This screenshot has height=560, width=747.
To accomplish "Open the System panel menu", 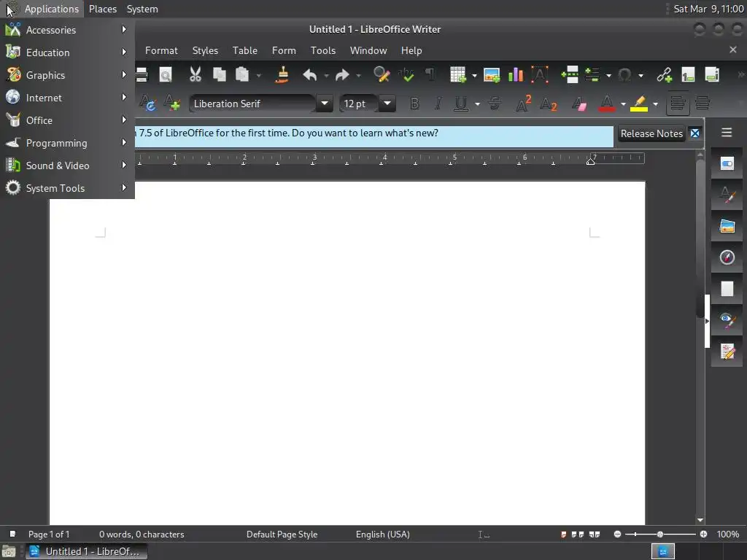I will tap(142, 9).
